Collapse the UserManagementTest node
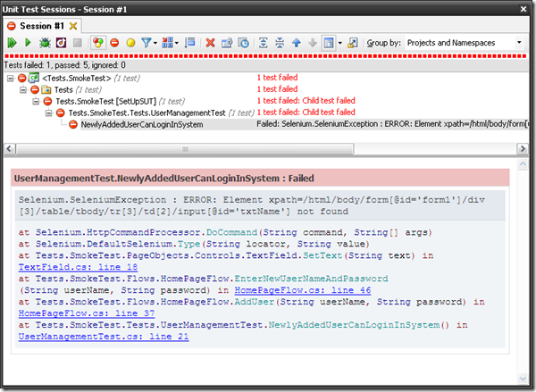536x392 pixels. click(48, 113)
